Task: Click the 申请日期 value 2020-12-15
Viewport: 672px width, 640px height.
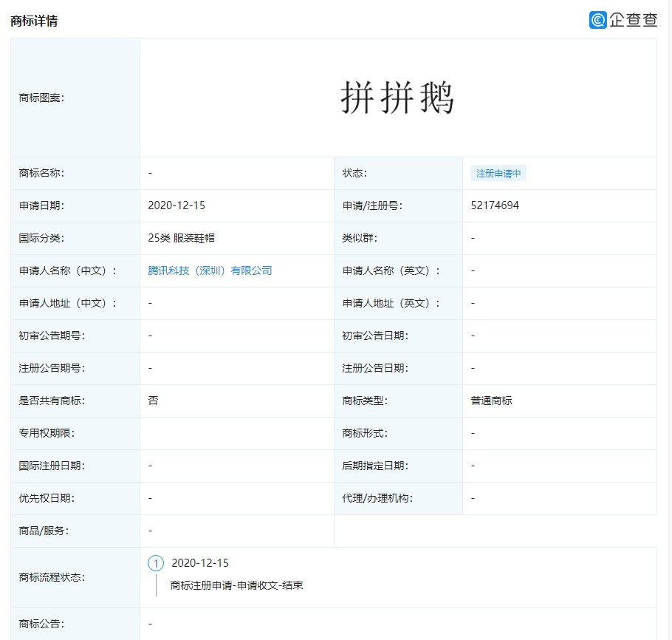Action: 176,205
